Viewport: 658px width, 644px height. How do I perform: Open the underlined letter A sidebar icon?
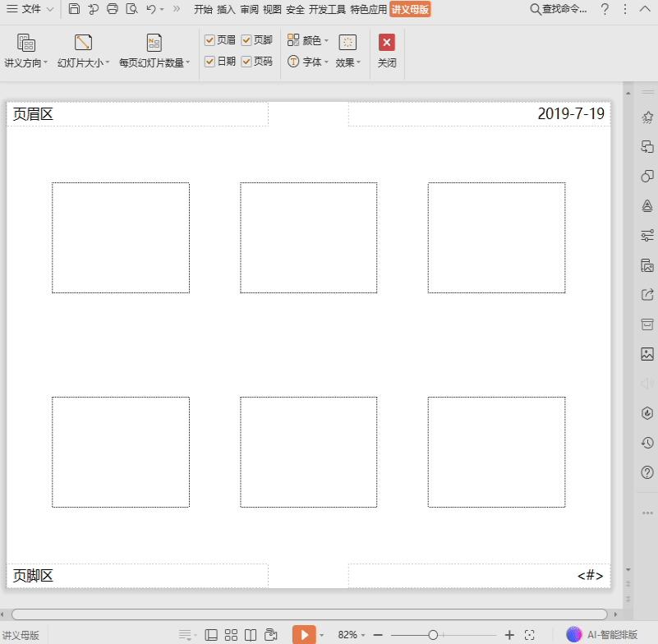647,205
